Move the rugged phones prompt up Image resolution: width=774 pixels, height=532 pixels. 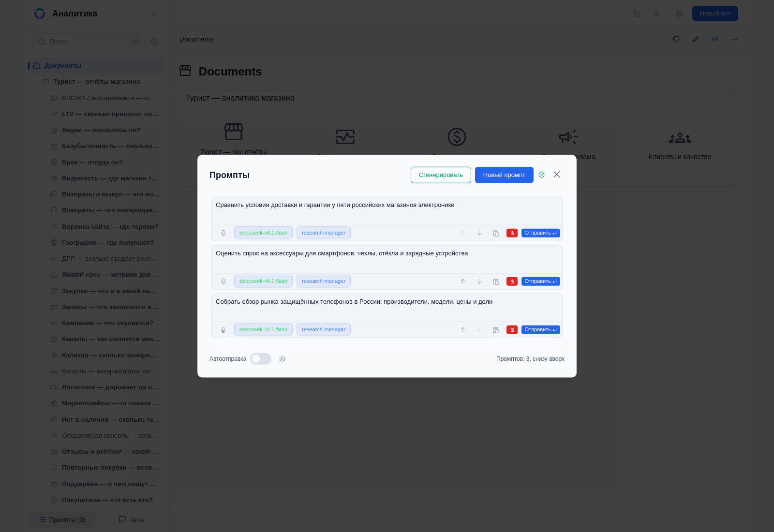tap(462, 330)
